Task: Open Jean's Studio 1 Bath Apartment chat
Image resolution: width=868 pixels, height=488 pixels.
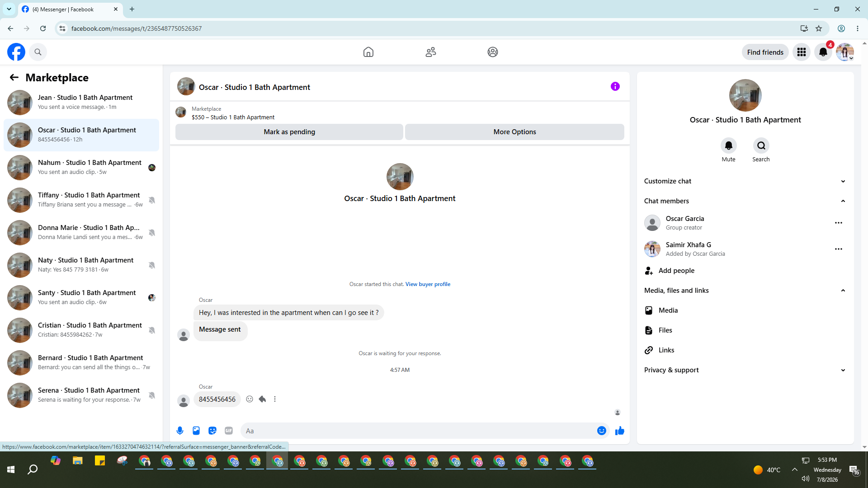Action: [81, 103]
